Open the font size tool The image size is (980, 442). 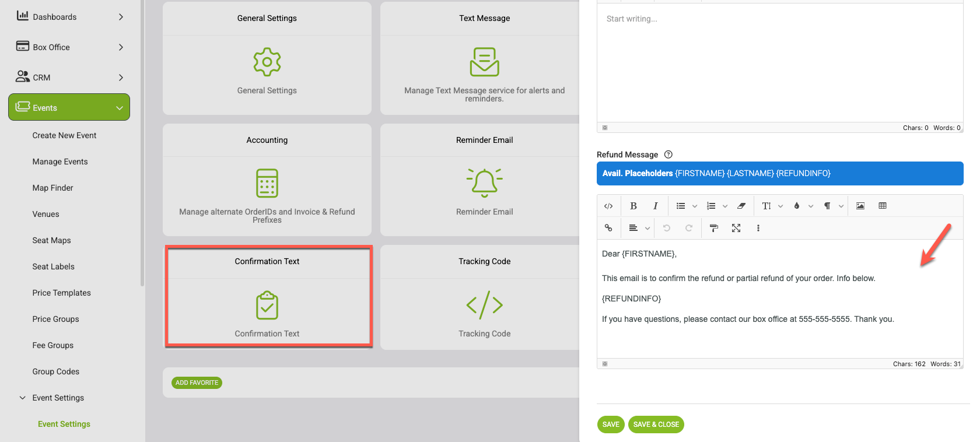(766, 206)
